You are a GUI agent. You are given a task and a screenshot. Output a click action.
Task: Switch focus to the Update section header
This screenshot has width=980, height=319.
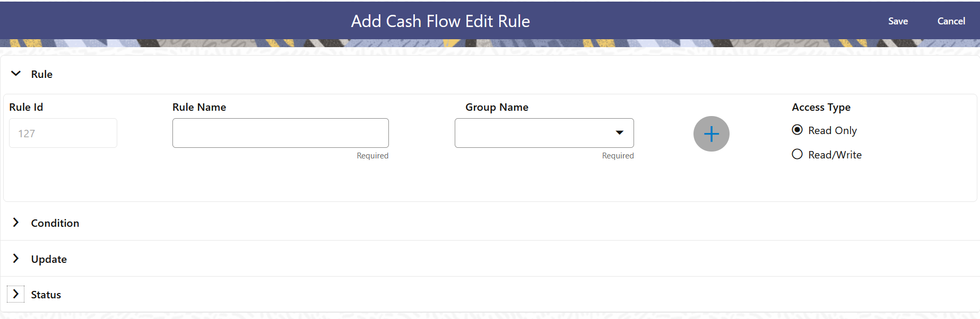(x=48, y=259)
